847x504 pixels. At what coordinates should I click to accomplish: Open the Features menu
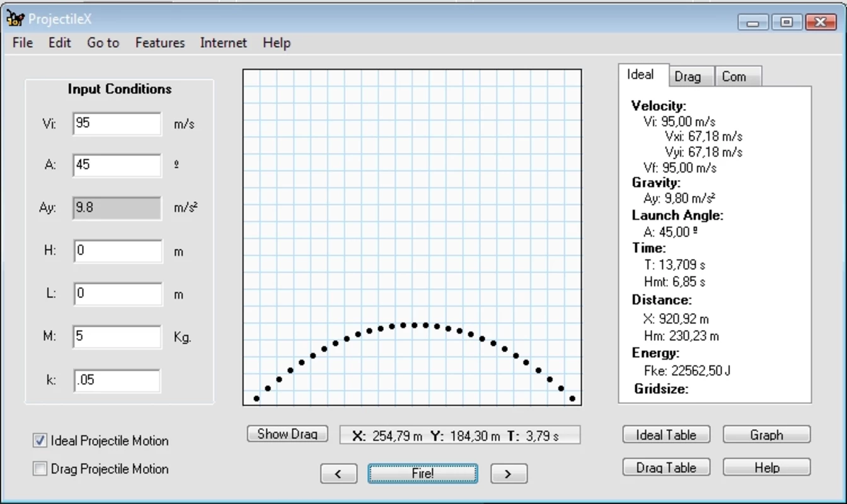tap(160, 43)
